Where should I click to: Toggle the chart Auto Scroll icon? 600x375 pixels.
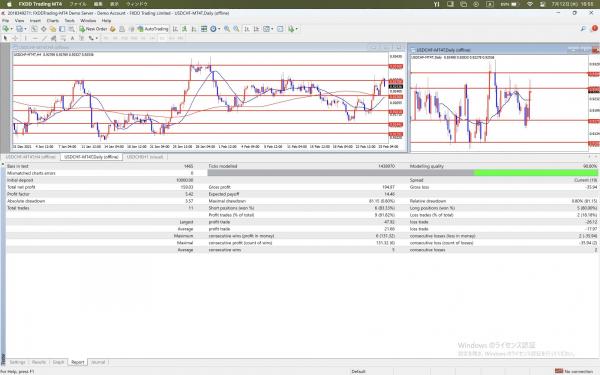247,29
